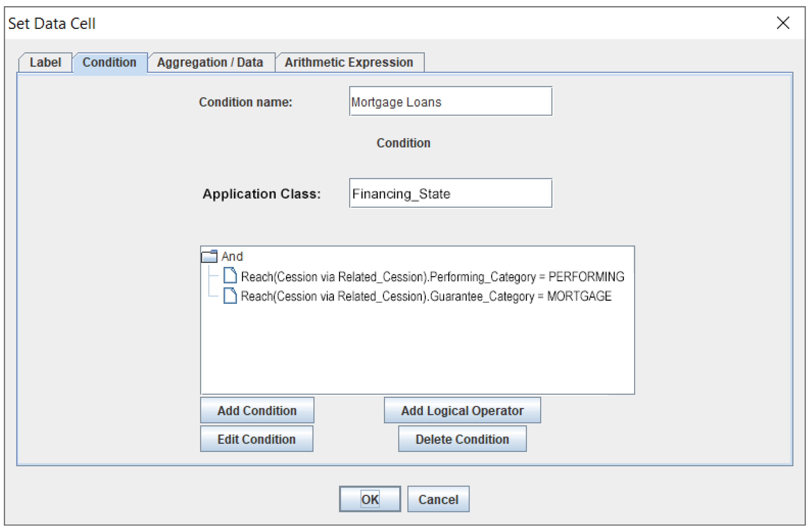Click document icon beside Guarantee_Category condition
Image resolution: width=812 pixels, height=531 pixels.
pyautogui.click(x=230, y=296)
